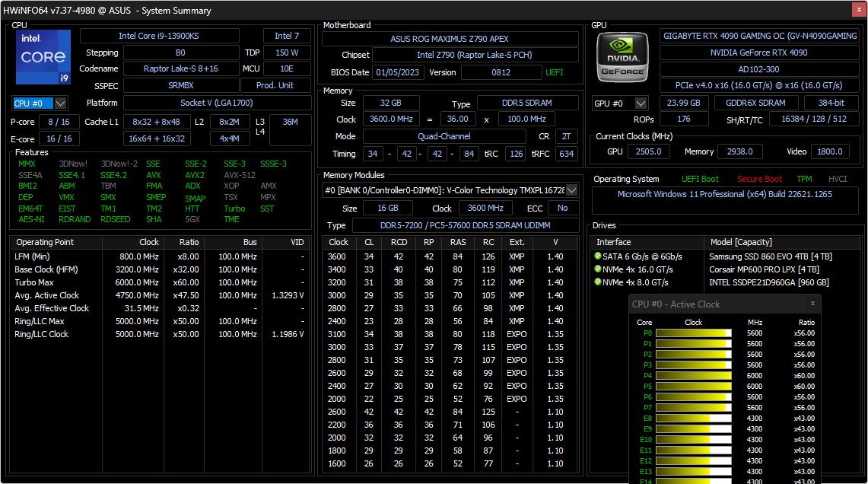Viewport: 868px width, 484px height.
Task: Click the DDR5 SDRAM memory type
Action: point(527,103)
